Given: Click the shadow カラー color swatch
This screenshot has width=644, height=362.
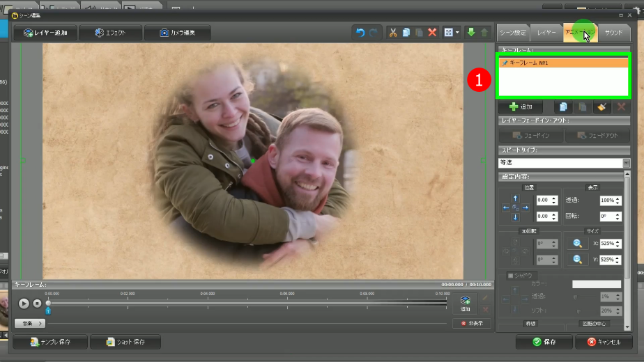Looking at the screenshot, I should pyautogui.click(x=596, y=284).
